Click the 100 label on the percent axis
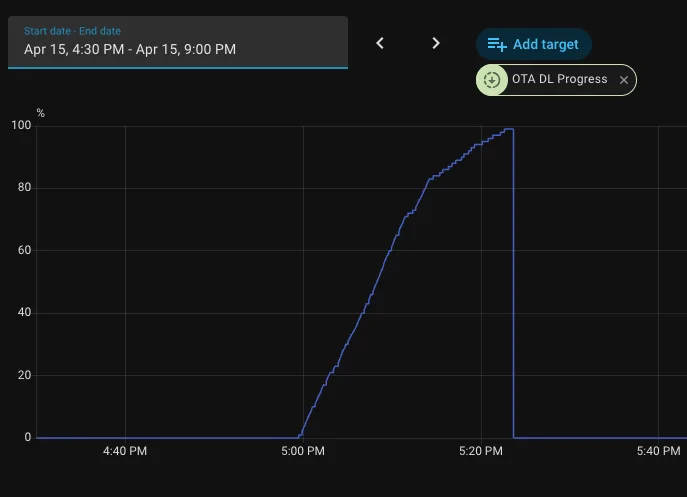Viewport: 687px width, 497px height. point(21,125)
